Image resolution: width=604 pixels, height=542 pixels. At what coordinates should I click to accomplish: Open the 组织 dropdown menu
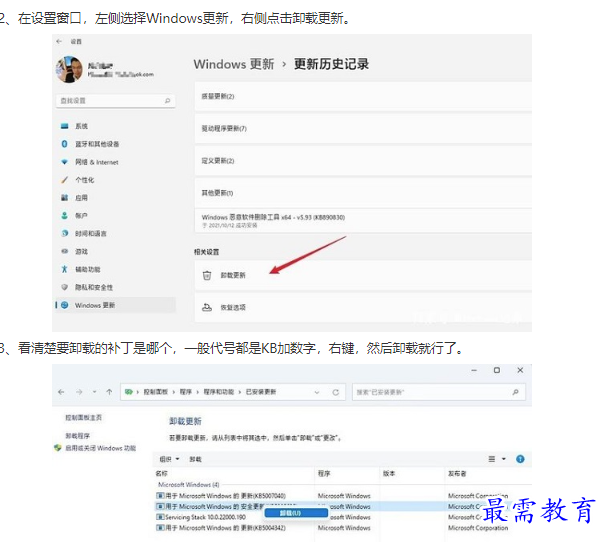click(x=169, y=459)
